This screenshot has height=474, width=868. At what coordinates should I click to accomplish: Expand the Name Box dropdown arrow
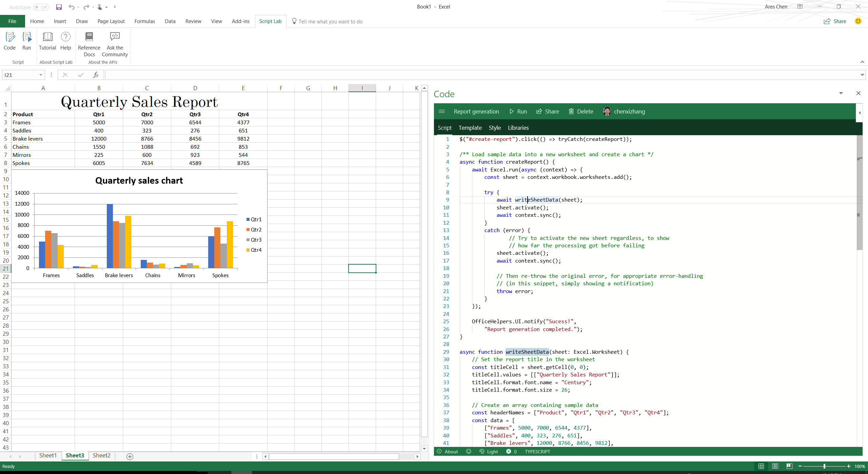click(41, 75)
